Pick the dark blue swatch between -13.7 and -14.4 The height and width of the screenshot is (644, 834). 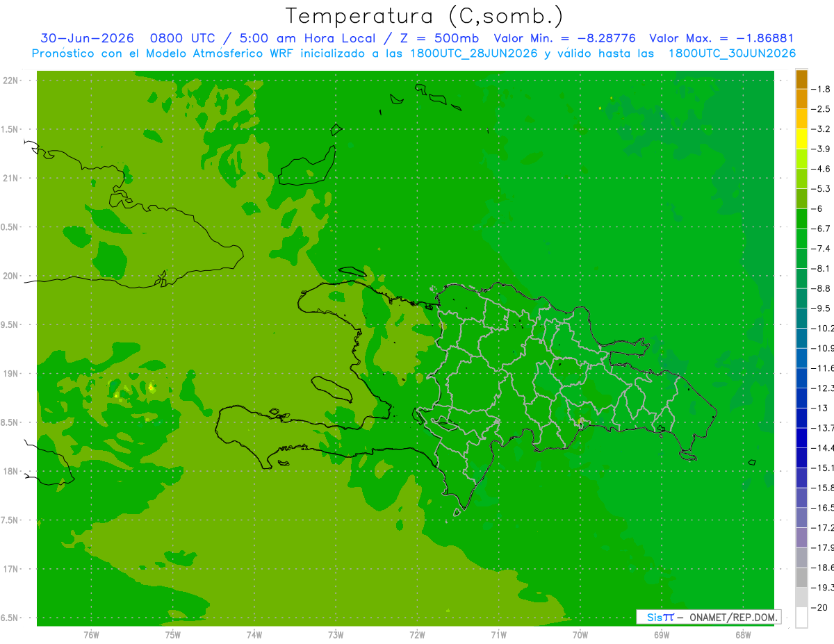click(801, 438)
